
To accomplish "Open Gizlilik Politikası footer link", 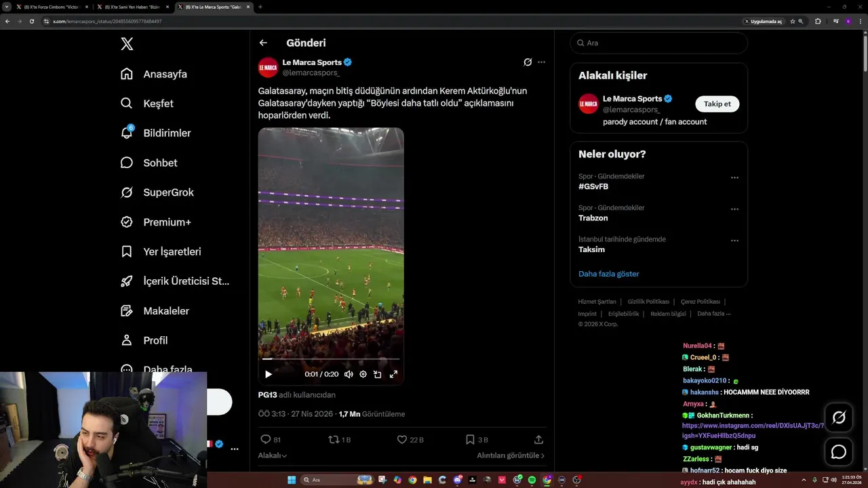I will click(x=648, y=302).
